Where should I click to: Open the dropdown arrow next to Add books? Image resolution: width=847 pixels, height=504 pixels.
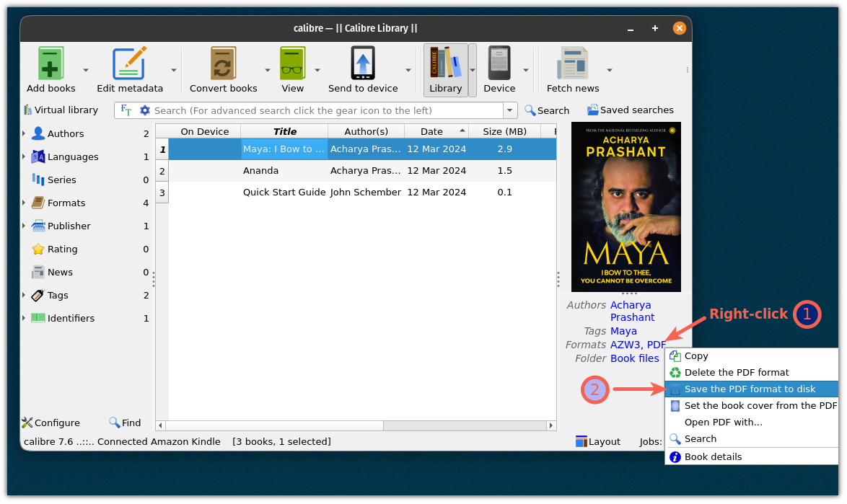click(87, 70)
